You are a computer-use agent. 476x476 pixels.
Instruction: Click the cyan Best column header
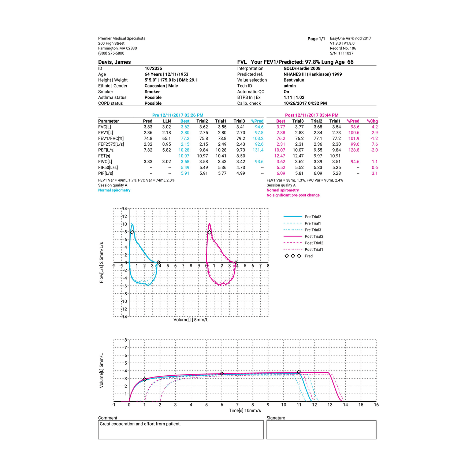pyautogui.click(x=185, y=121)
